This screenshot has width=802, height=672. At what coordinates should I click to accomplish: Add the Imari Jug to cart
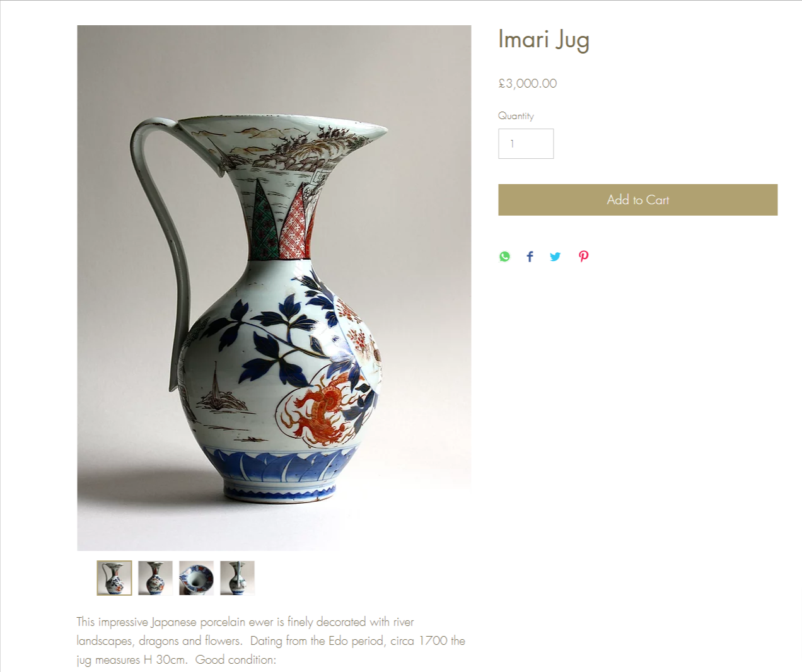coord(637,200)
